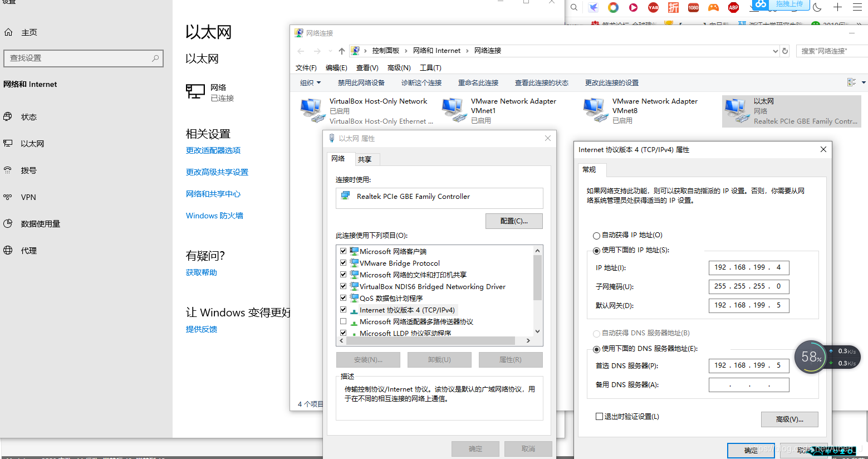The height and width of the screenshot is (459, 868).
Task: Select VPN in Settings sidebar
Action: click(x=28, y=197)
